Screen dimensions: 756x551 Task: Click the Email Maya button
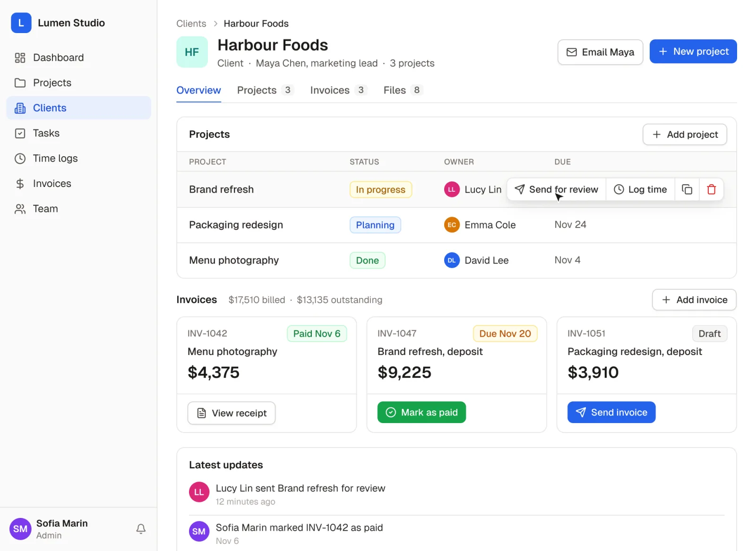(x=600, y=52)
